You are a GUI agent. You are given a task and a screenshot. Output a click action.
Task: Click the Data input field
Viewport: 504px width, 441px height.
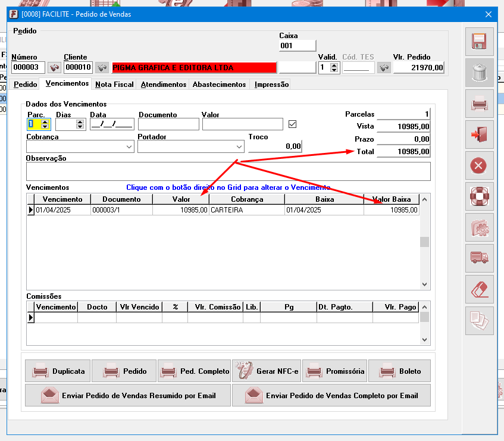click(x=112, y=124)
